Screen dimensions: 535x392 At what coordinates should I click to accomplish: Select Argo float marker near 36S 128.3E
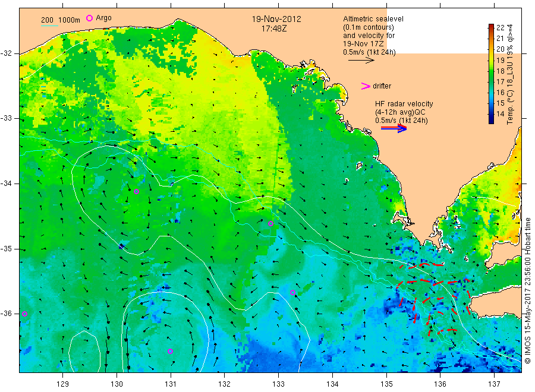[x=24, y=314]
